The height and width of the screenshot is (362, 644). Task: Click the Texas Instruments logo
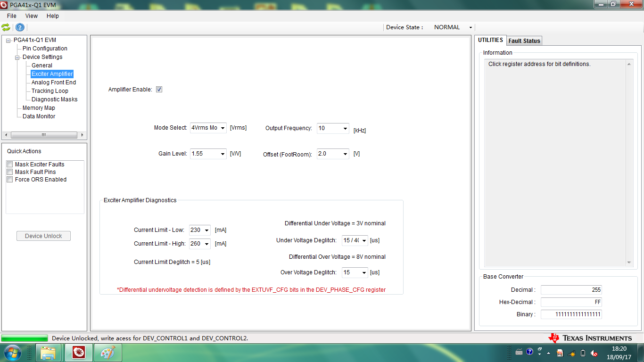(x=590, y=338)
